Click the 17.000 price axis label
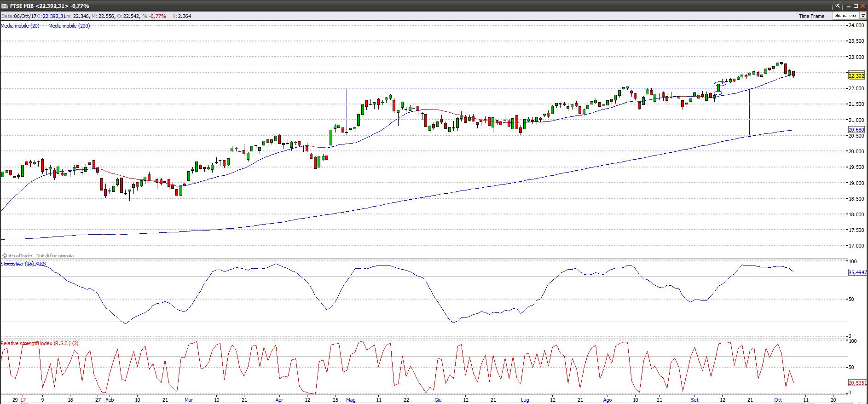Screen dimensions: 868x404 point(856,246)
